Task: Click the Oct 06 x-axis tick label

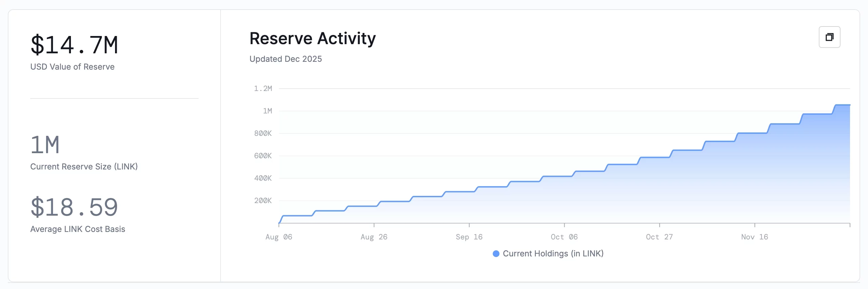Action: [x=564, y=237]
